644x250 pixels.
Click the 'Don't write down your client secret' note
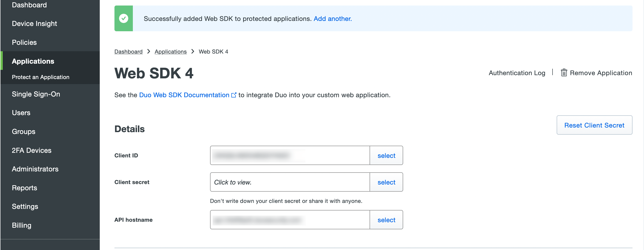pyautogui.click(x=286, y=201)
